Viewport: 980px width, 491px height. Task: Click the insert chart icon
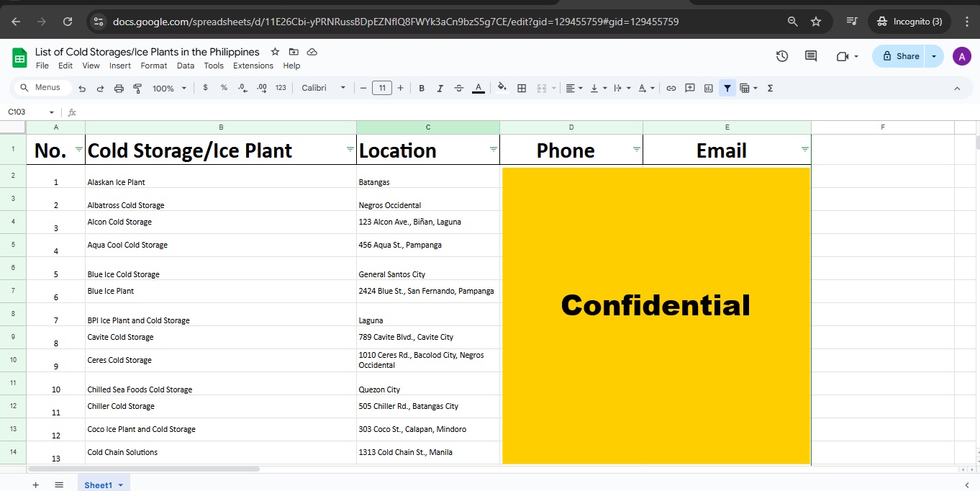pyautogui.click(x=709, y=89)
